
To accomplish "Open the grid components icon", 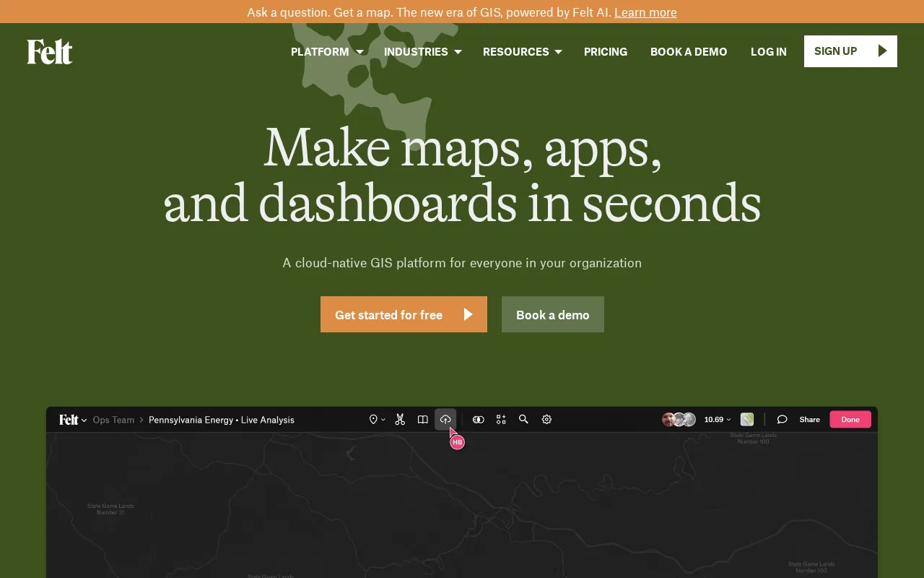I will (501, 420).
